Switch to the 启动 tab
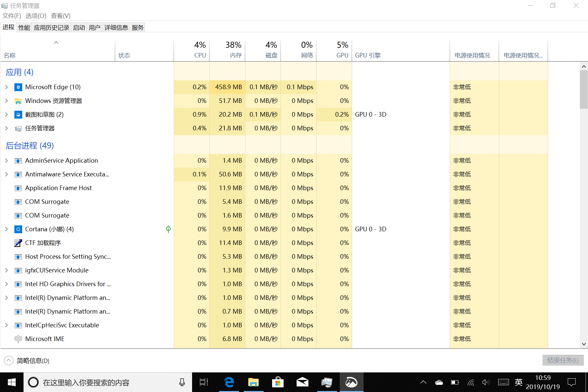Screen dimensions: 588x392 coord(79,28)
